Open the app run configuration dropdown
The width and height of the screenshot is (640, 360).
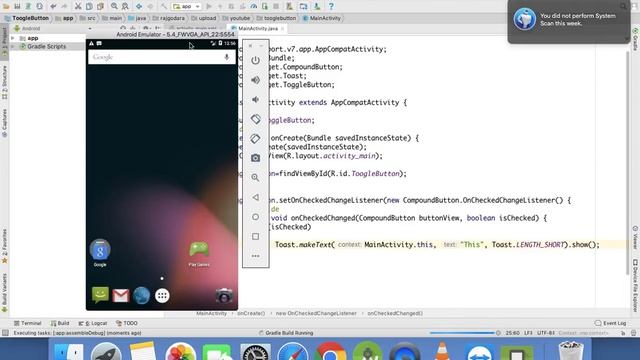coord(187,6)
